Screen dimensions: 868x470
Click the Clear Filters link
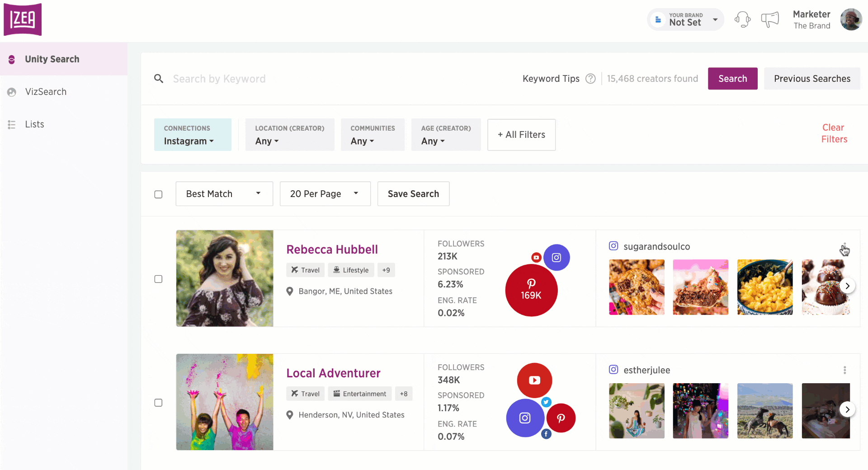click(834, 133)
